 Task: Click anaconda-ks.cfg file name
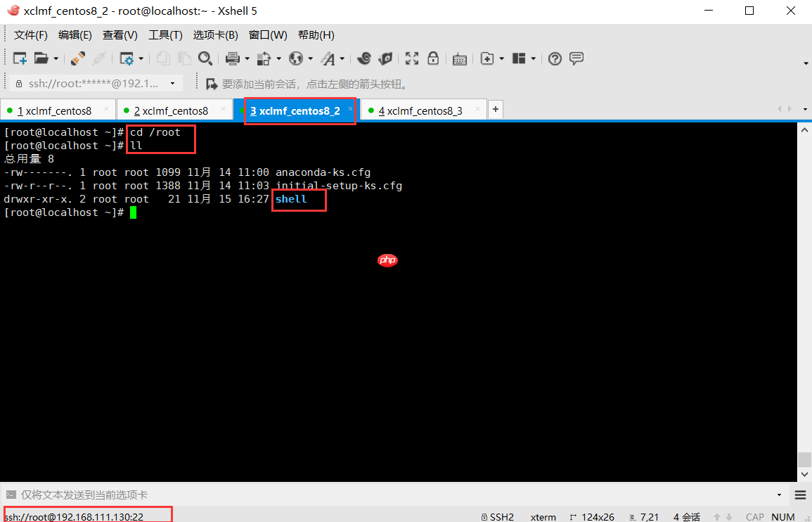[323, 172]
